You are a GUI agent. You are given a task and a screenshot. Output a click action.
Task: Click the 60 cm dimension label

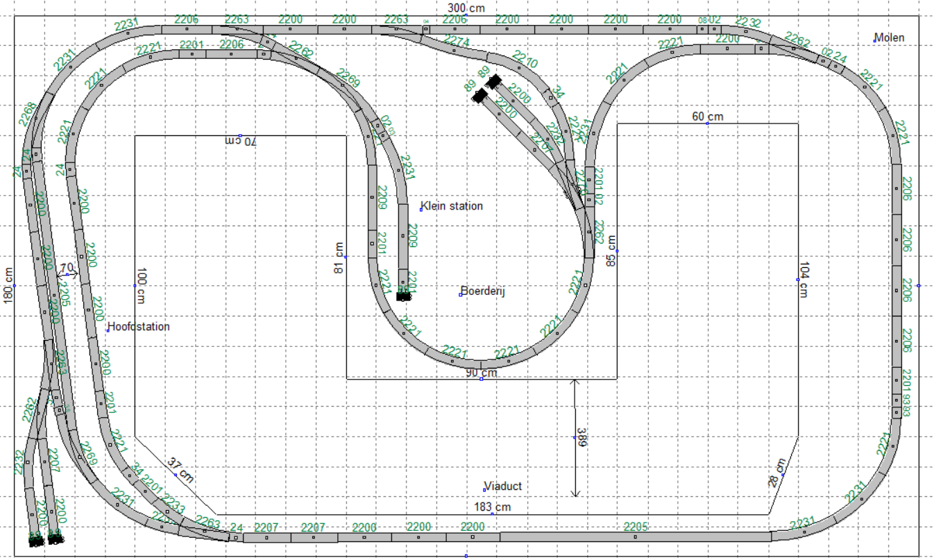(x=708, y=117)
